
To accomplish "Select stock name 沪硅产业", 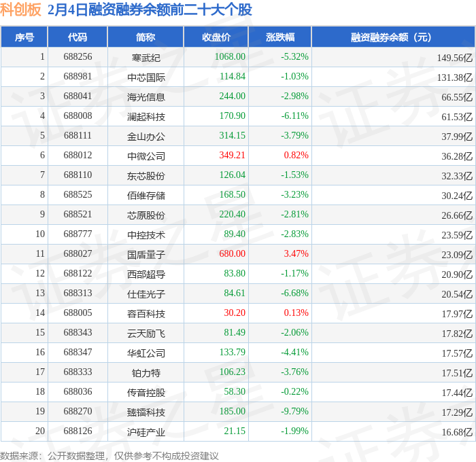I will (146, 432).
